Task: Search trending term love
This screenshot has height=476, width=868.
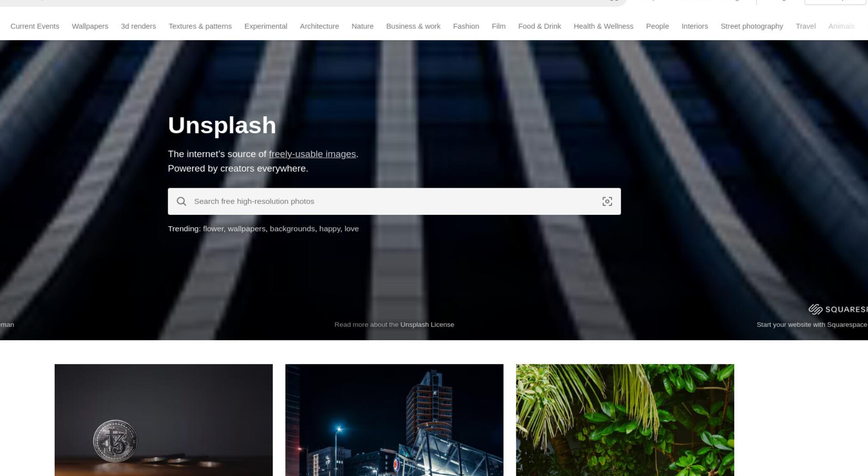Action: tap(352, 228)
